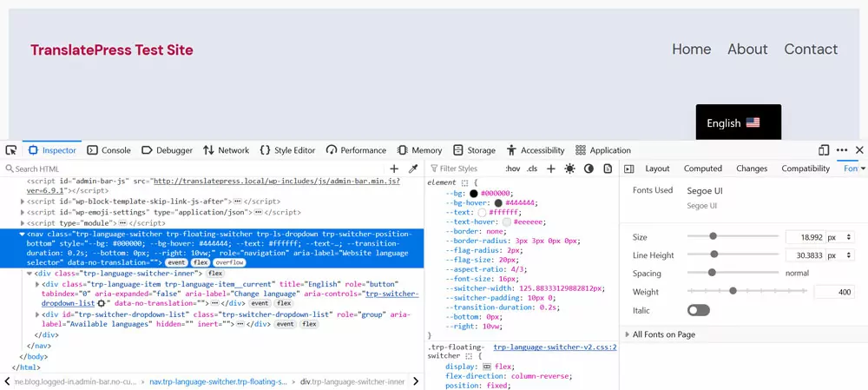The width and height of the screenshot is (868, 390).
Task: Expand wp-block-template-skip-link-js-after script node
Action: (x=23, y=202)
